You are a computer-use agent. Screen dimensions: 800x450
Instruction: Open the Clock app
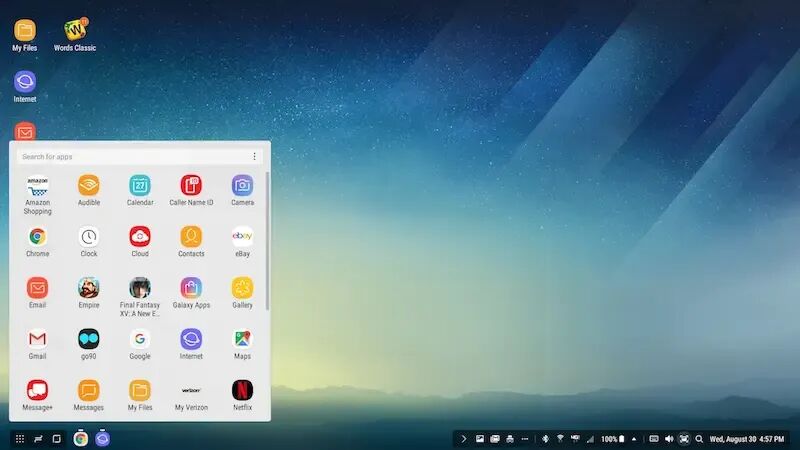(x=89, y=241)
